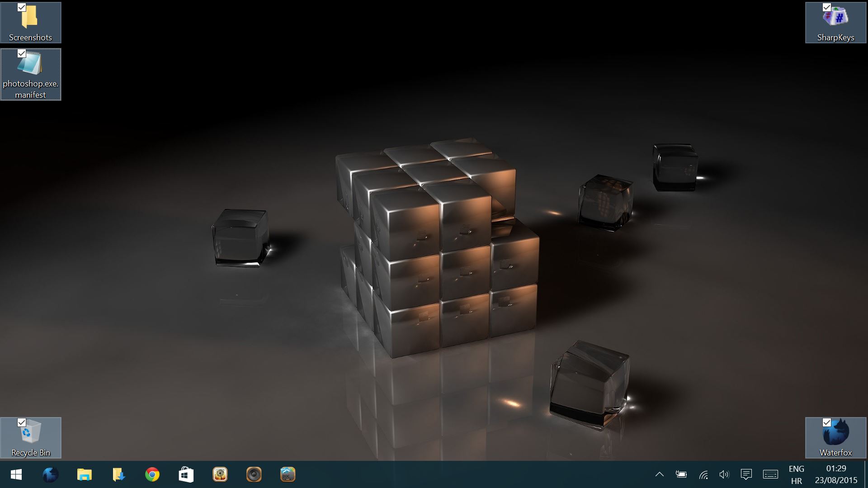Uncheck the Screenshots folder checkbox
The height and width of the screenshot is (488, 868).
[x=22, y=7]
